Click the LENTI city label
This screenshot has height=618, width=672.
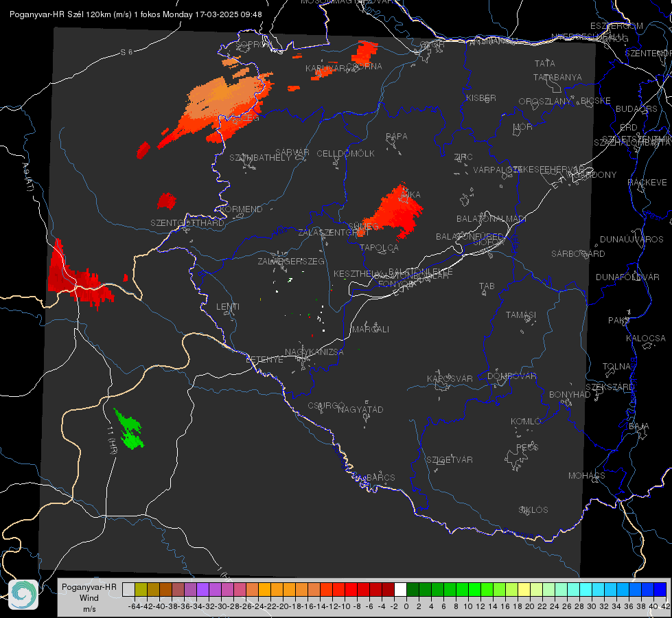pos(228,307)
